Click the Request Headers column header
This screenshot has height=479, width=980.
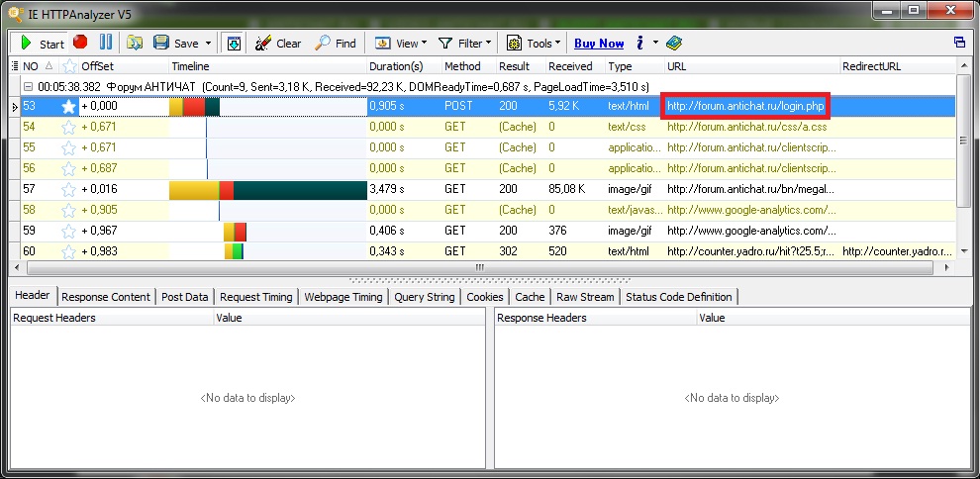(x=112, y=318)
